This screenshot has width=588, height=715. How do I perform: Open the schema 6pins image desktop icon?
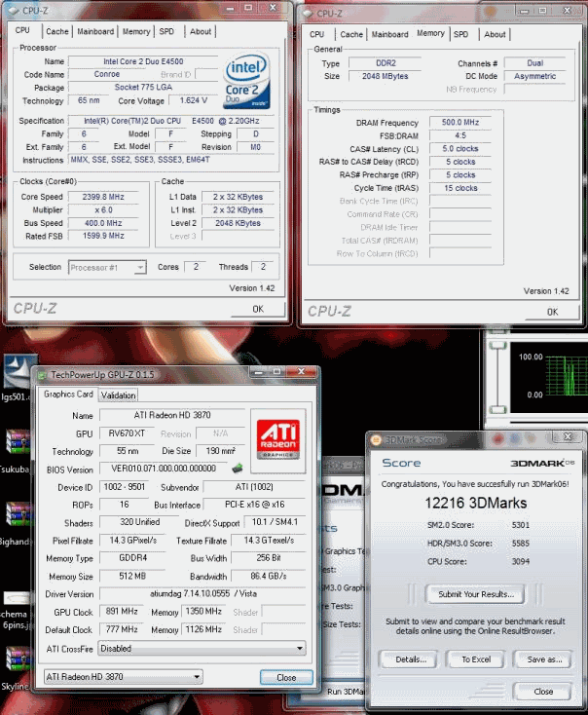click(16, 610)
